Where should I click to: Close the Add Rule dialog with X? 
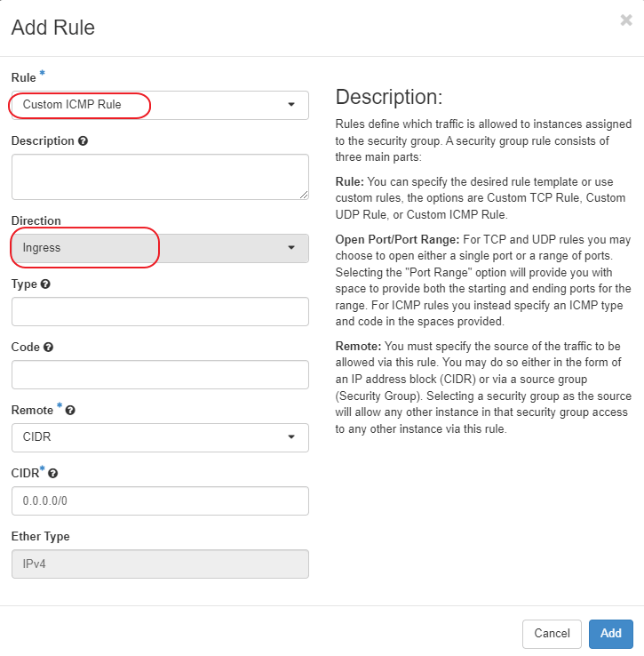point(626,20)
